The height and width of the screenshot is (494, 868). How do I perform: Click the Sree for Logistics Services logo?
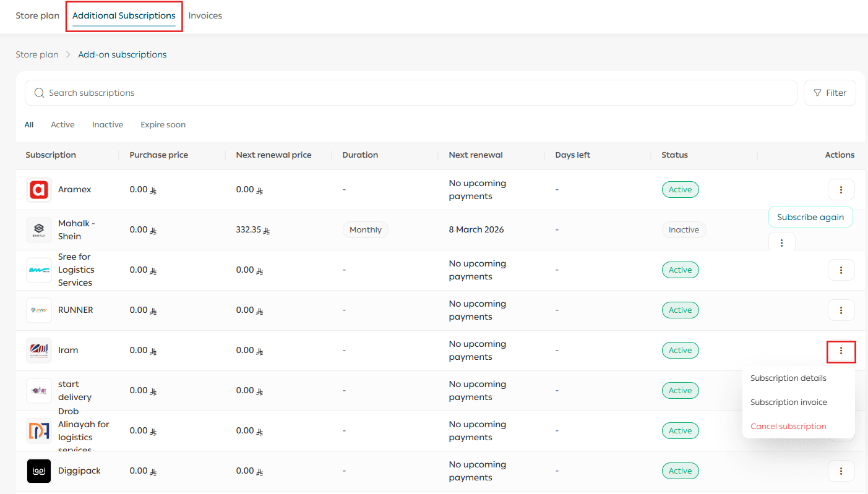[x=39, y=270]
